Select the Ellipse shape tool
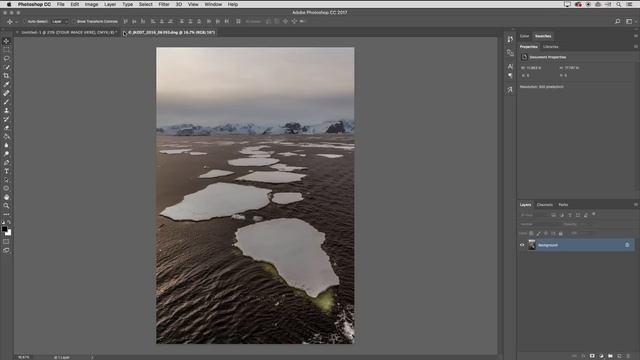The height and width of the screenshot is (360, 640). coord(6,188)
